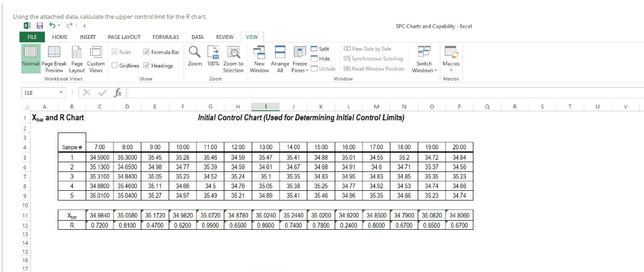Click cell value 35.3000

click(127, 157)
